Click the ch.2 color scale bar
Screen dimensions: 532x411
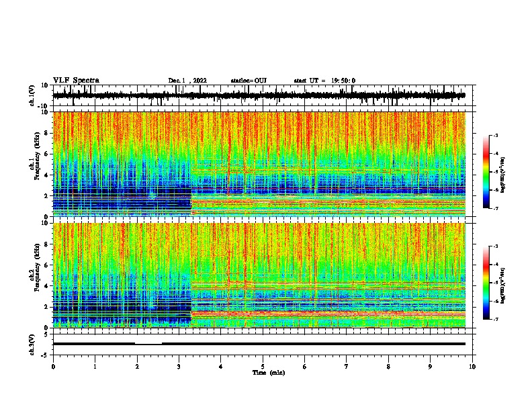point(486,283)
